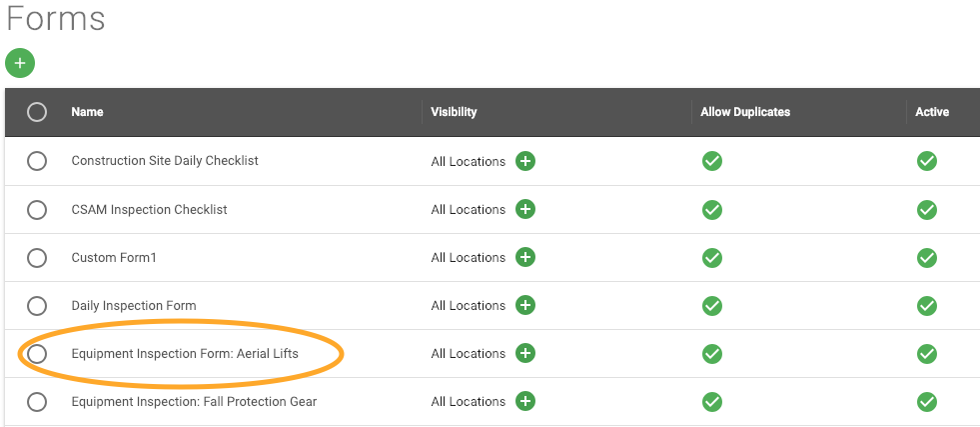The height and width of the screenshot is (427, 980).
Task: Click plus icon in Daily Inspection Form row
Action: pyautogui.click(x=525, y=305)
